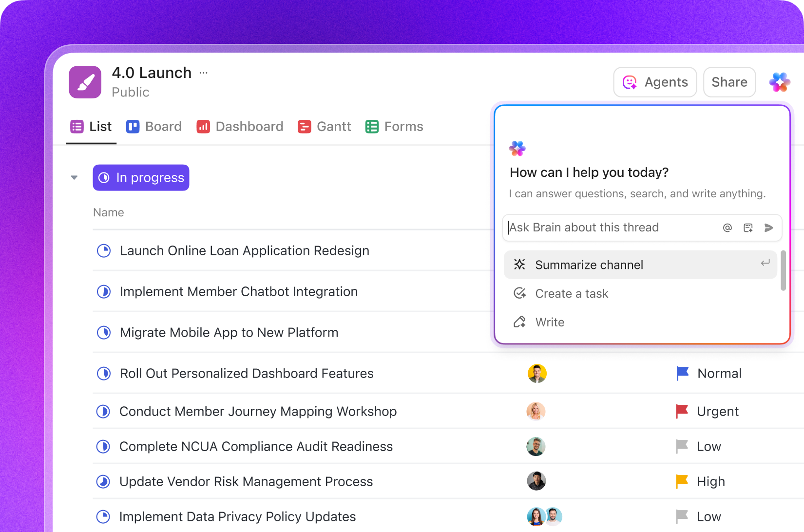Open task Roll Out Personalized Dashboard Features
Screen dimensions: 804x532
pos(247,374)
